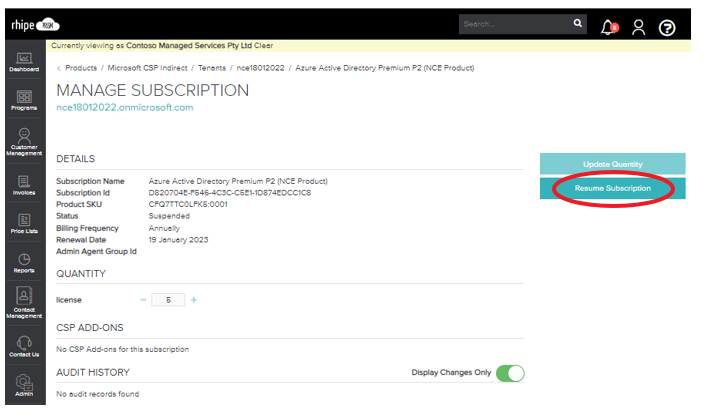Screen dimensions: 705x419
Task: Click Contoso Managed Services Pty Ltd text
Action: coord(189,45)
